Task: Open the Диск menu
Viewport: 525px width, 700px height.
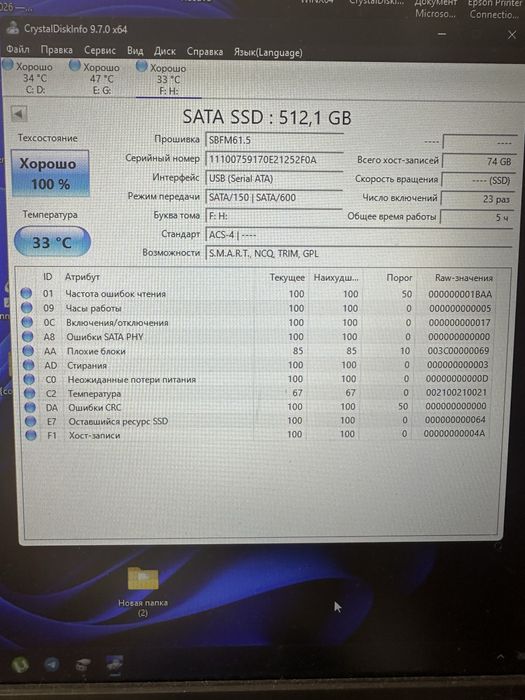Action: (x=165, y=51)
